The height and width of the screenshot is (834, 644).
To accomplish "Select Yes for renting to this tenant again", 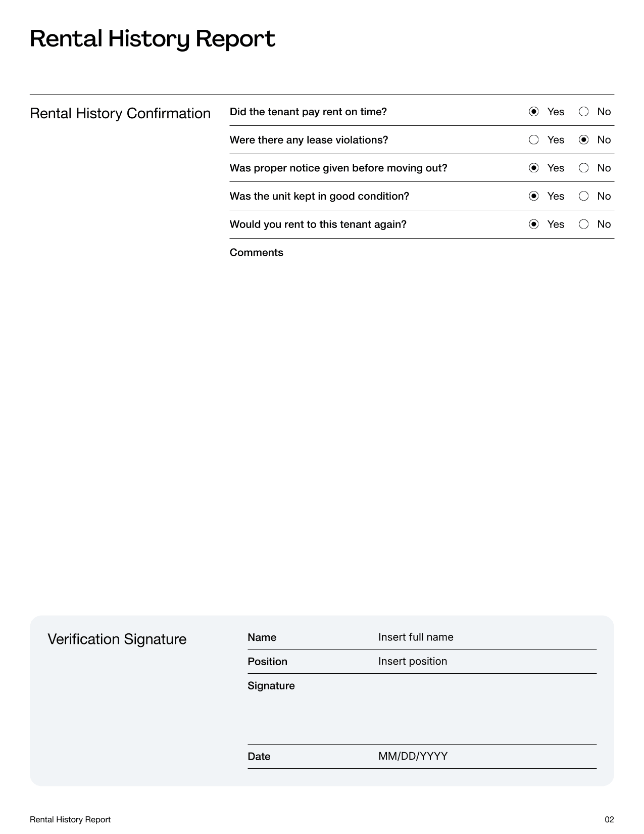I will coord(533,224).
